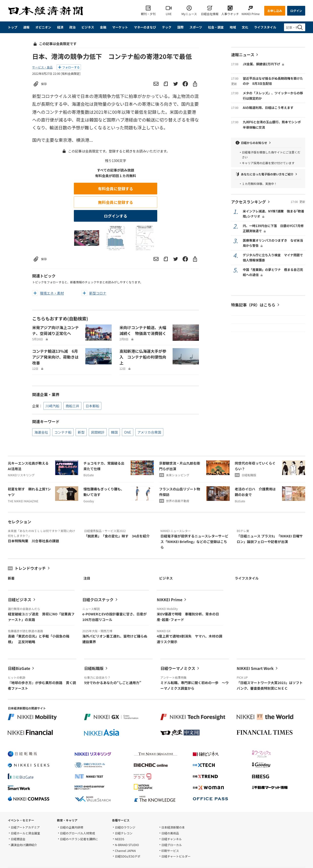Click the bottom Twitter share icon

(175, 259)
